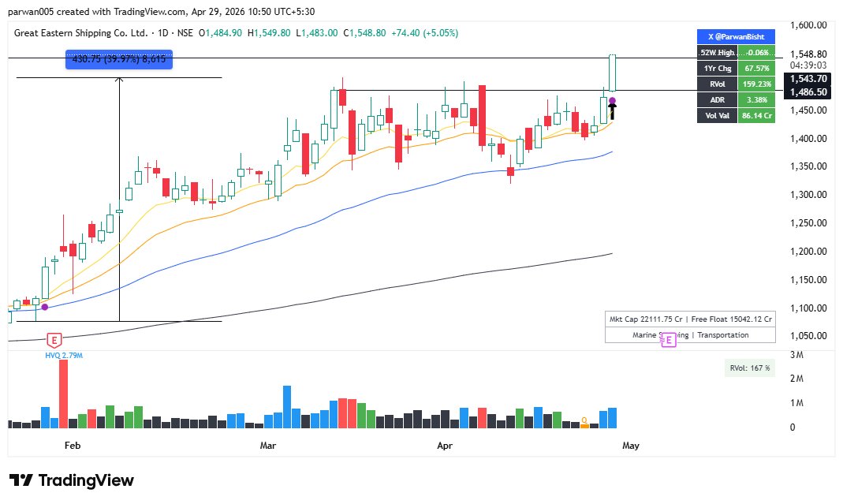Image resolution: width=843 pixels, height=504 pixels.
Task: Click the 3 M volume axis label
Action: tap(796, 355)
